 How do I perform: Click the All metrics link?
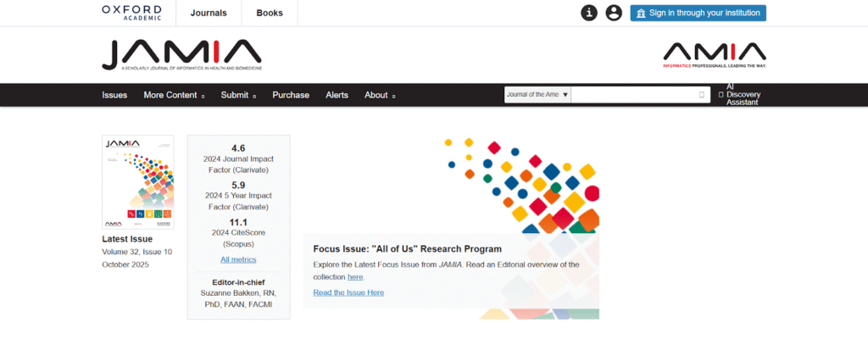(x=238, y=259)
